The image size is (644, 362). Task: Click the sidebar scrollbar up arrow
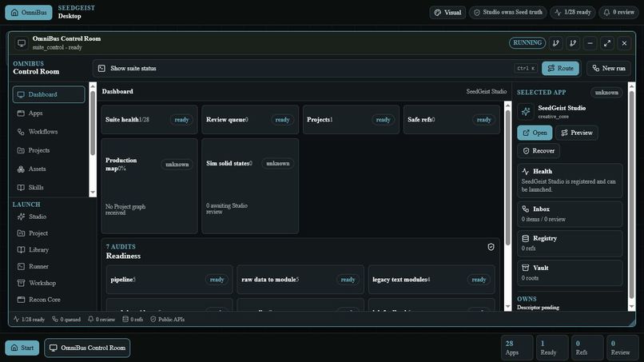[93, 86]
